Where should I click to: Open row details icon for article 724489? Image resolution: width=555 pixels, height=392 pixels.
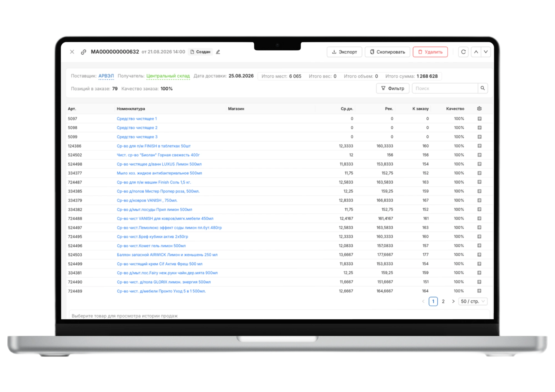(x=479, y=291)
